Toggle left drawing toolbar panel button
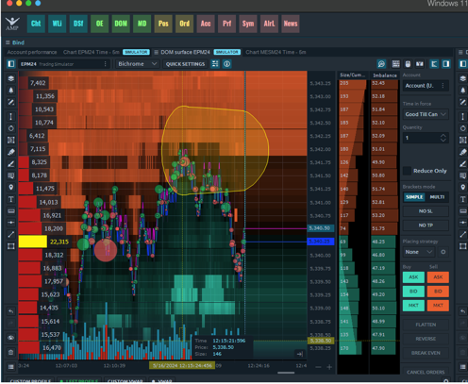This screenshot has height=384, width=468. tap(11, 64)
